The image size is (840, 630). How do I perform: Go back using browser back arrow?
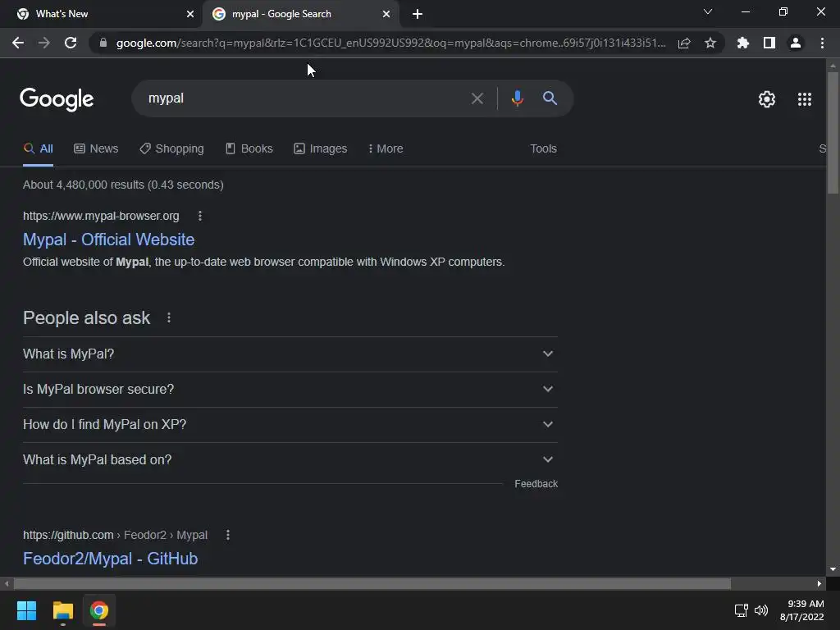pos(18,43)
